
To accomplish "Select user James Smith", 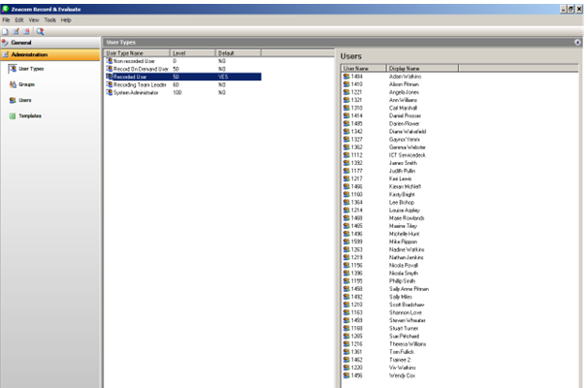I will [x=403, y=163].
